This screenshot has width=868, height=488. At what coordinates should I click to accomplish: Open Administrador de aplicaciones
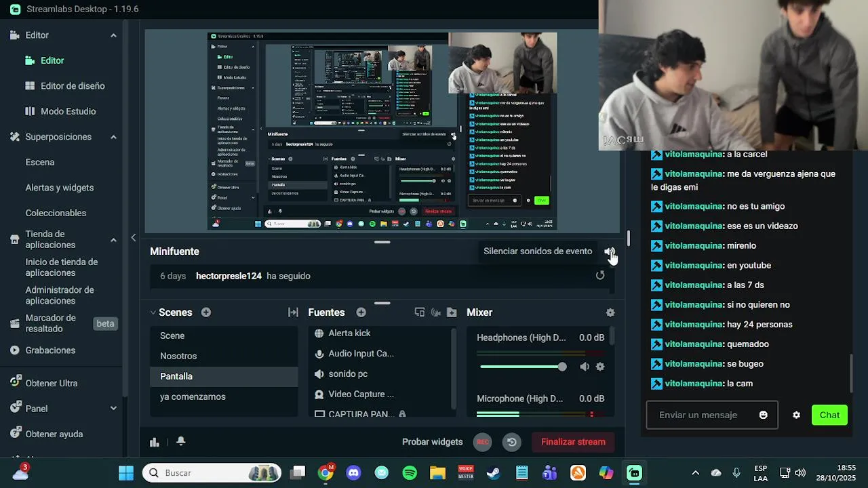[60, 295]
